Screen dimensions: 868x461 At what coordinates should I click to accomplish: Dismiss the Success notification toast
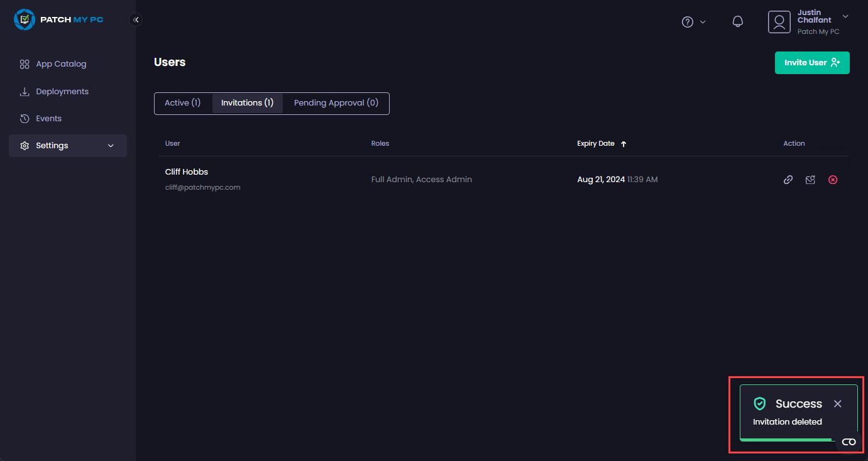click(837, 404)
